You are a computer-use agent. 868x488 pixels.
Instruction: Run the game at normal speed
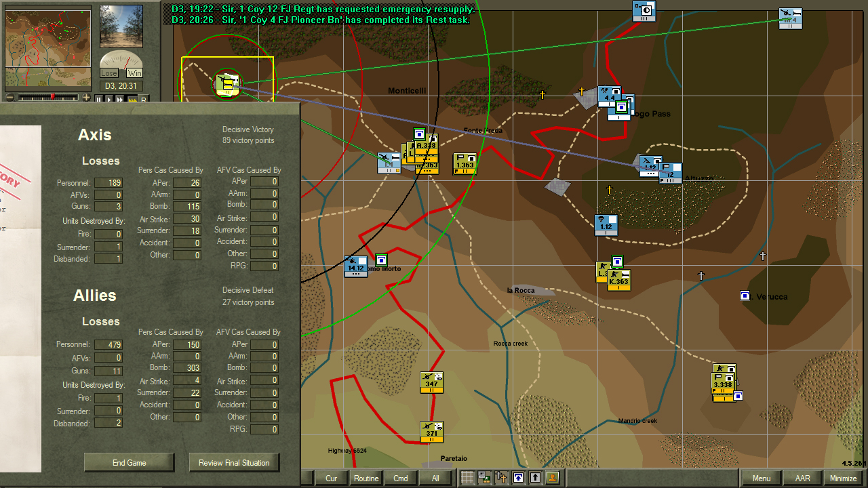(109, 99)
